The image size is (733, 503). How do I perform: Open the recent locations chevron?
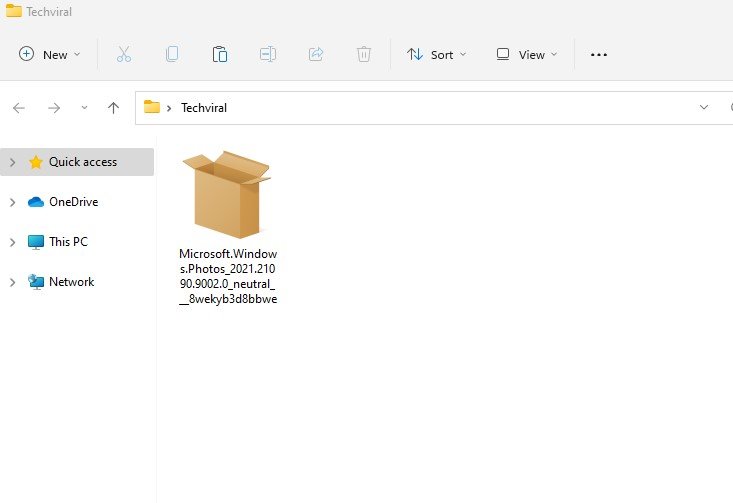click(x=84, y=108)
